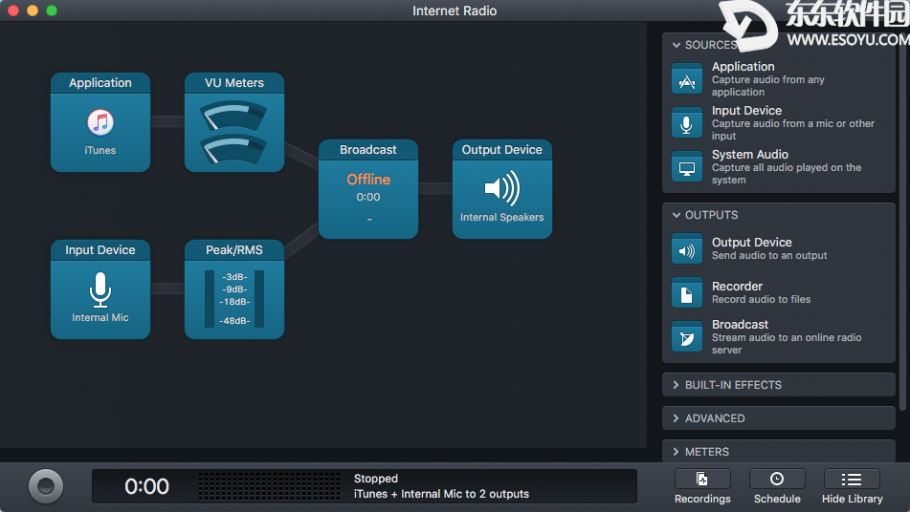The image size is (910, 512).
Task: Select the Output Device speaker icon in library
Action: 687,250
